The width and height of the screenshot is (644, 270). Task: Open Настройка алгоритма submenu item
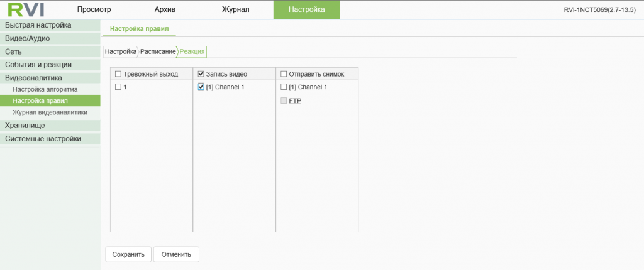[45, 90]
